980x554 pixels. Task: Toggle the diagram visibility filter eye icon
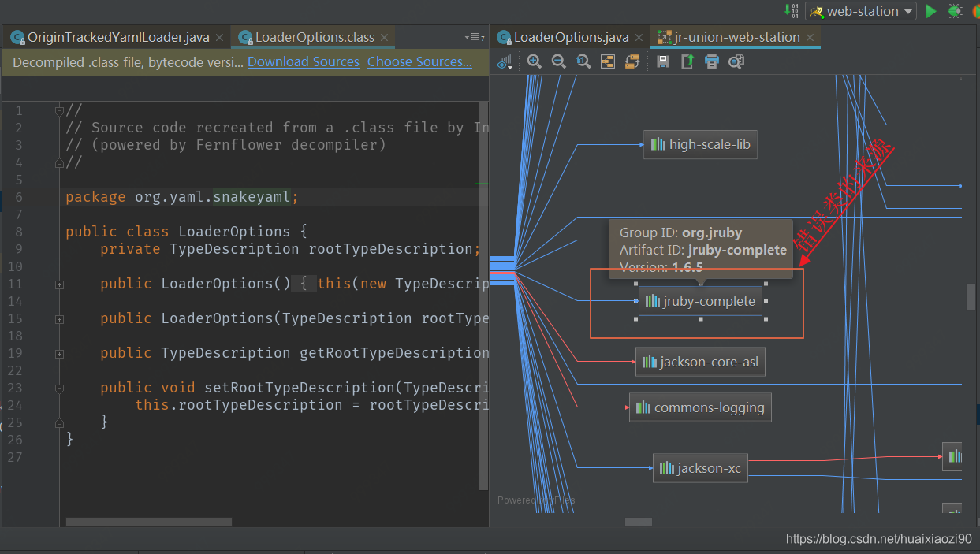point(505,62)
